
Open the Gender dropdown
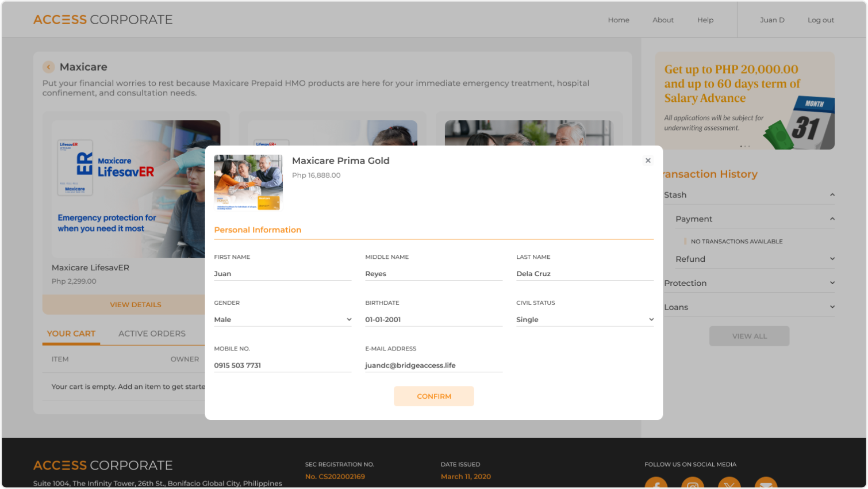click(x=283, y=319)
